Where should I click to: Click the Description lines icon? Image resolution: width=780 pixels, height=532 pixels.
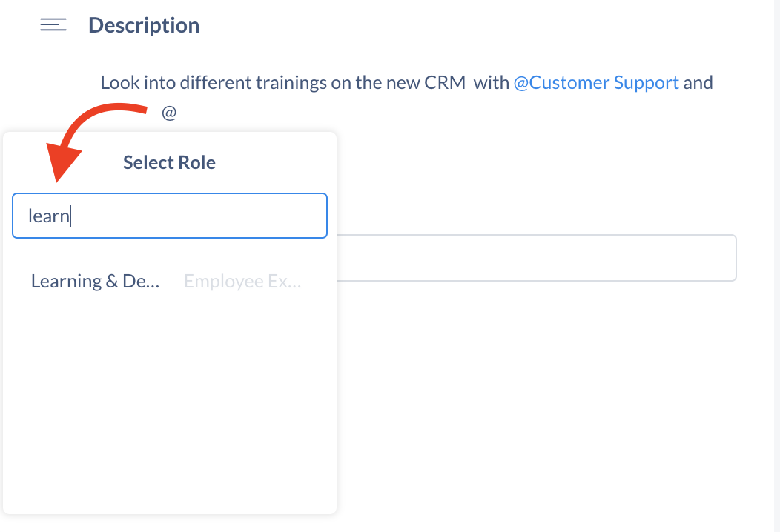point(53,25)
